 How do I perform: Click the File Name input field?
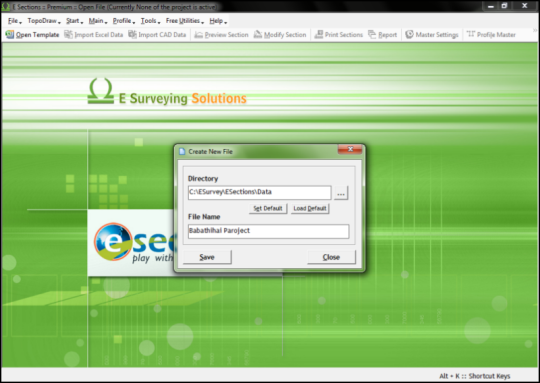click(x=268, y=231)
